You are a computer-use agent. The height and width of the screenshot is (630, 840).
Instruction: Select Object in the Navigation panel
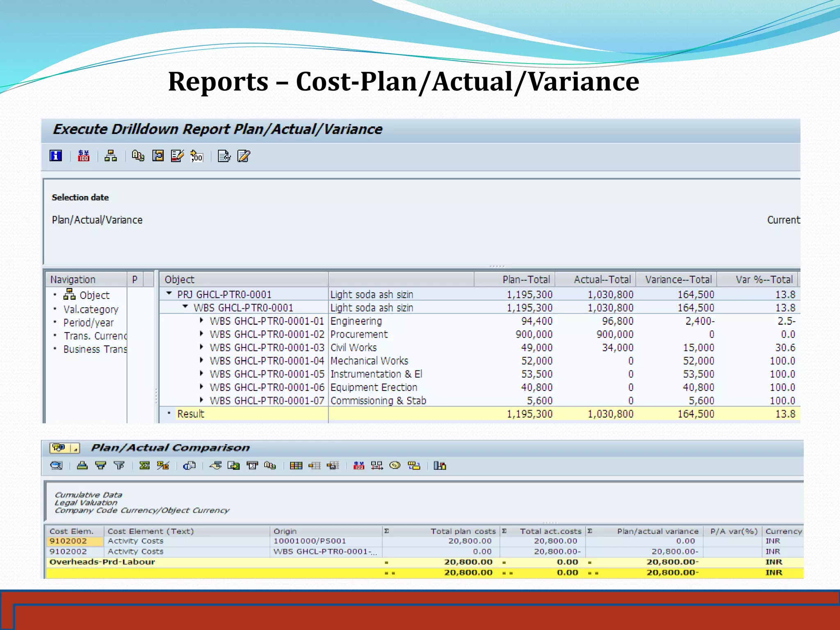pos(94,295)
